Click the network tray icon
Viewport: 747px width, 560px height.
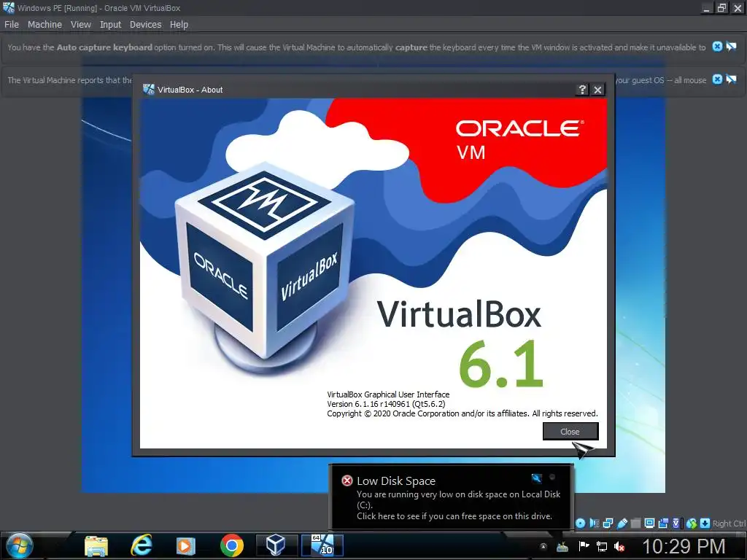click(x=602, y=547)
